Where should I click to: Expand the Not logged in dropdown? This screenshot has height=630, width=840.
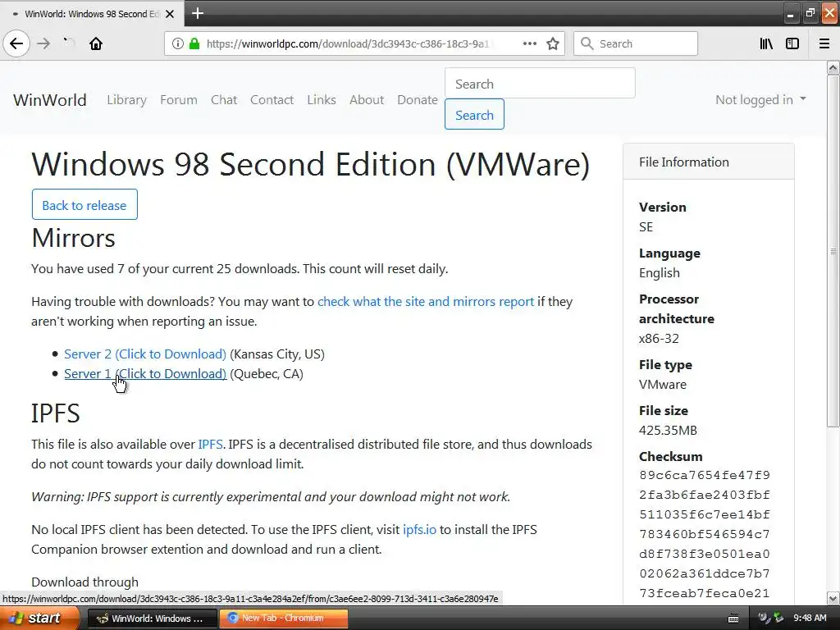(x=760, y=100)
